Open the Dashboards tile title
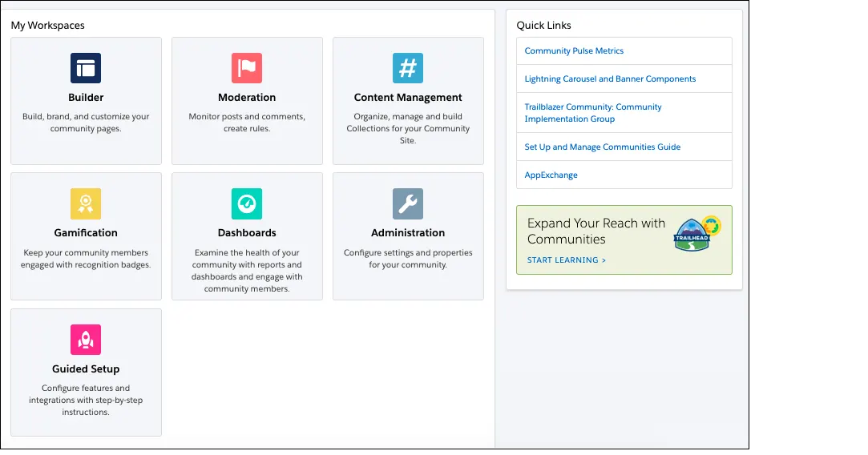Screen dimensions: 868x455 click(x=247, y=233)
